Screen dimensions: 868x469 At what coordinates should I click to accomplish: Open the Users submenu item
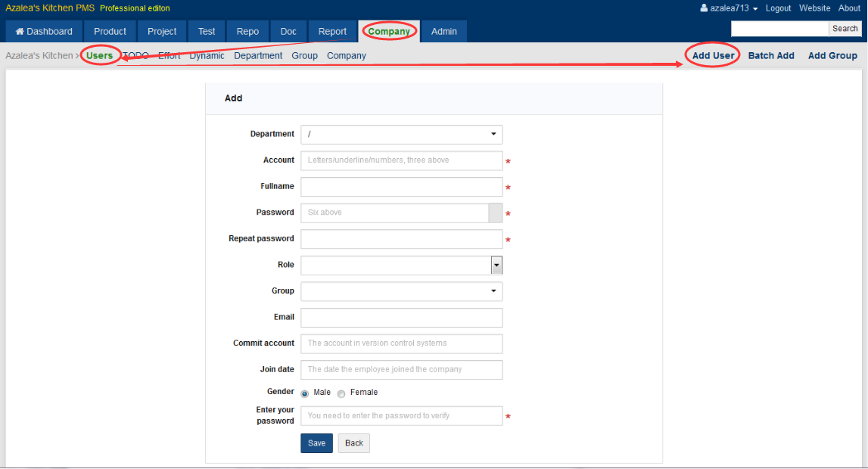[x=99, y=56]
